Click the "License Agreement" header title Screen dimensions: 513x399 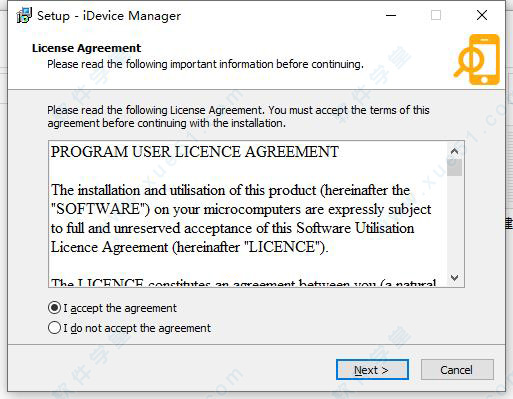tap(87, 48)
